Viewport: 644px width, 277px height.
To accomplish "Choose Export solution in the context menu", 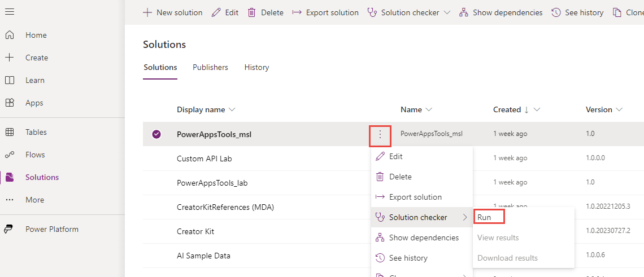I will 415,197.
